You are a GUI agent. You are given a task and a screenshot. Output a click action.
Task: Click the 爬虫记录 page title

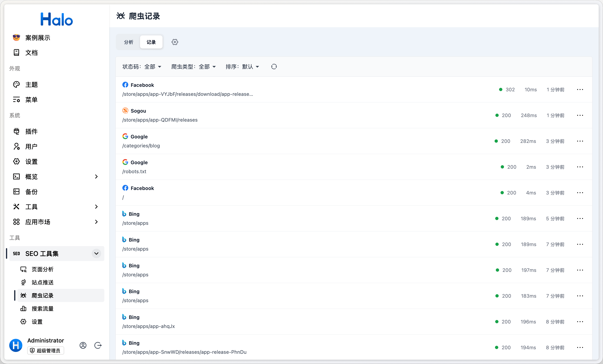coord(144,16)
